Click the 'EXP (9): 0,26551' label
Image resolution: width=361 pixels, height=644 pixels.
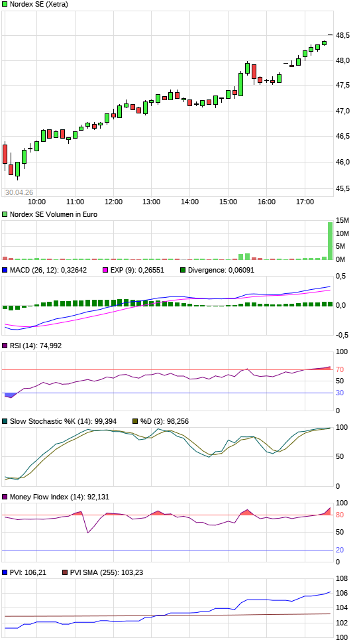click(x=136, y=270)
